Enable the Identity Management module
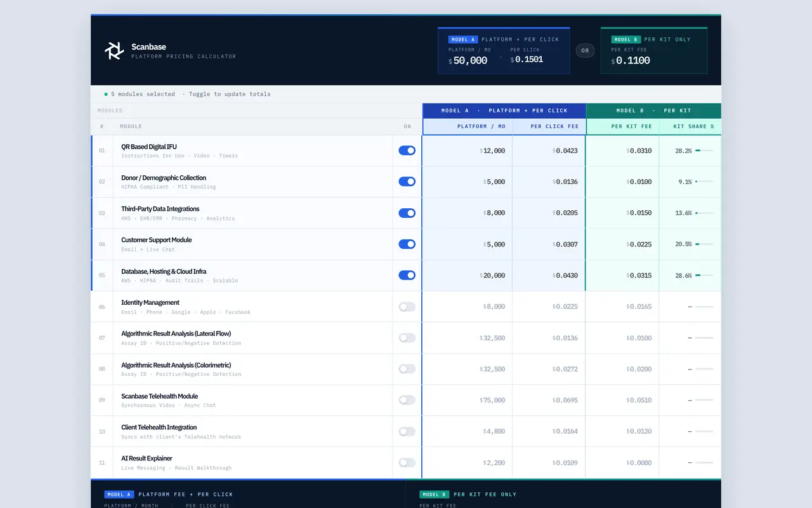The image size is (812, 508). [x=407, y=307]
